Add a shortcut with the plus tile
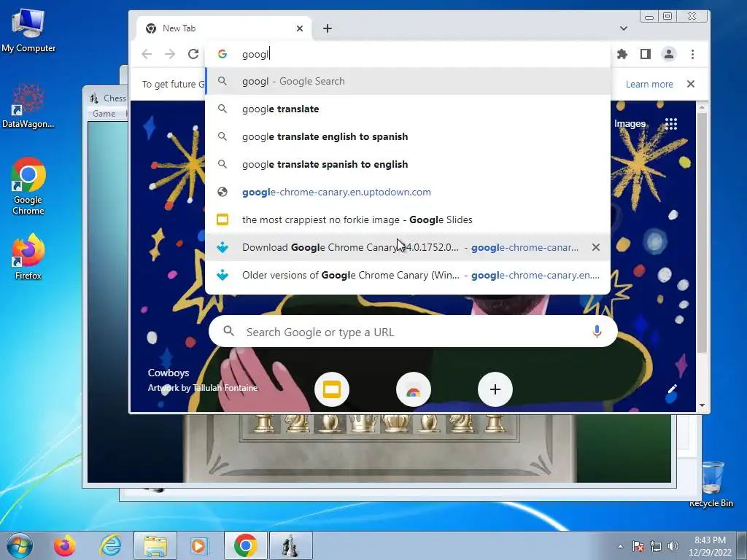The height and width of the screenshot is (560, 747). pos(495,389)
